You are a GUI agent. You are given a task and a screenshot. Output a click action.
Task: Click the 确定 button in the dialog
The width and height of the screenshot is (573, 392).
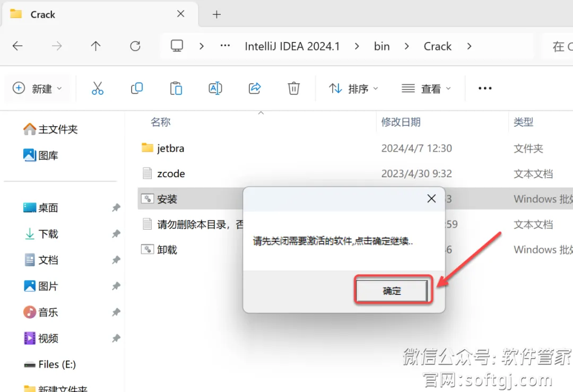[x=392, y=291]
